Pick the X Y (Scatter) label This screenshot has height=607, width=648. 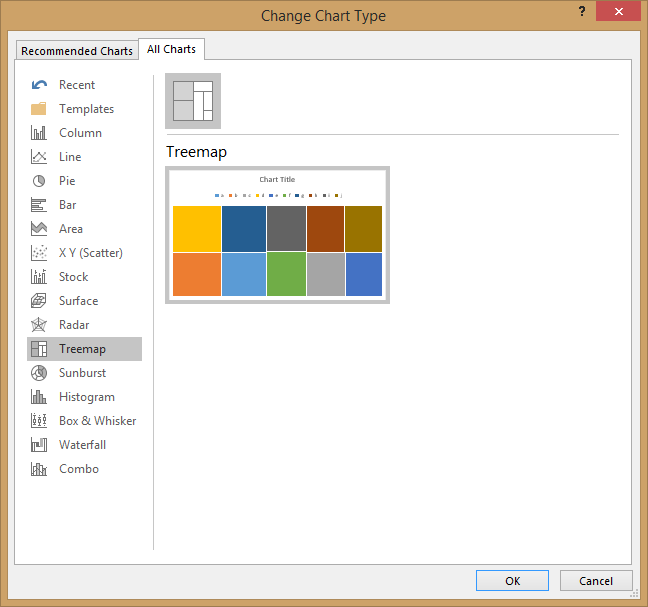click(91, 252)
